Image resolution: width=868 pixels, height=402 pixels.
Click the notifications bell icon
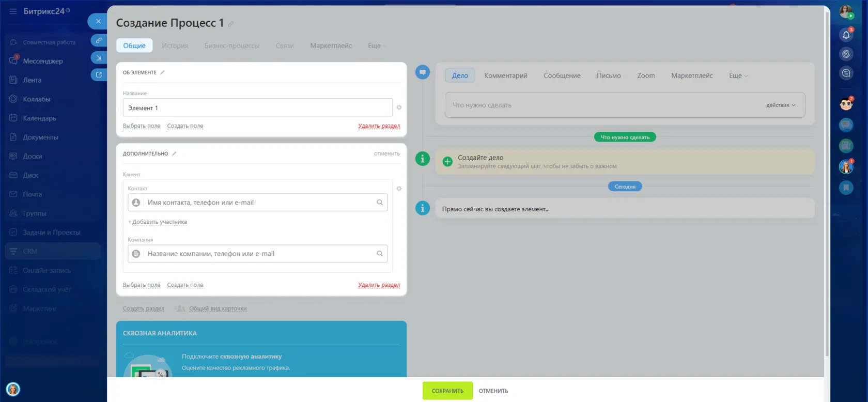[846, 35]
